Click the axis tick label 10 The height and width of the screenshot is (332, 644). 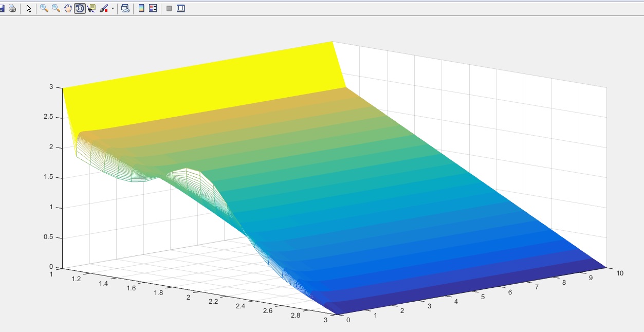point(619,273)
